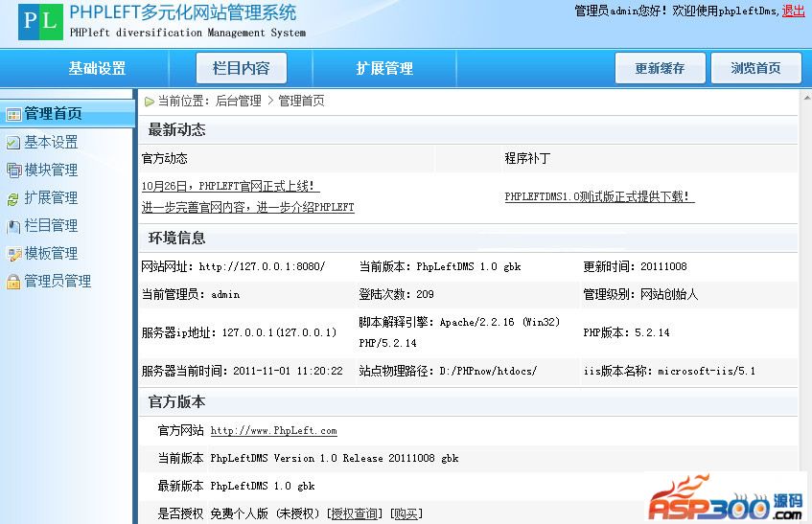Click the 最新动态 section header
The height and width of the screenshot is (524, 812).
click(x=176, y=130)
